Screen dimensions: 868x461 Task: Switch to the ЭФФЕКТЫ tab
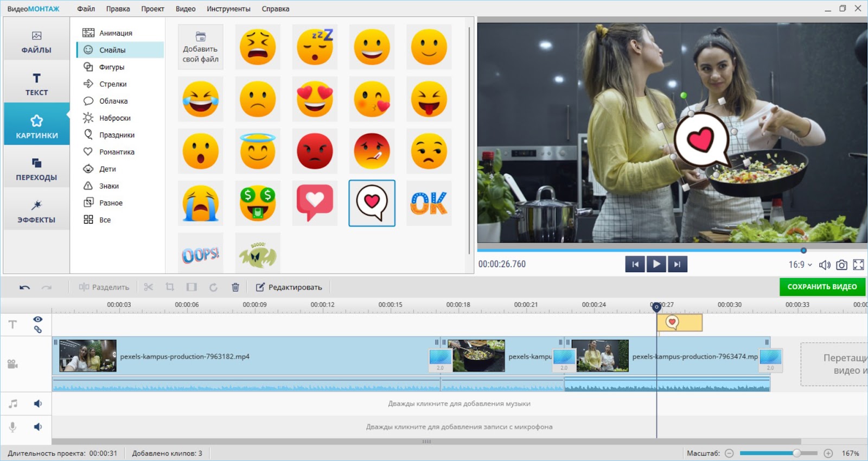(36, 211)
